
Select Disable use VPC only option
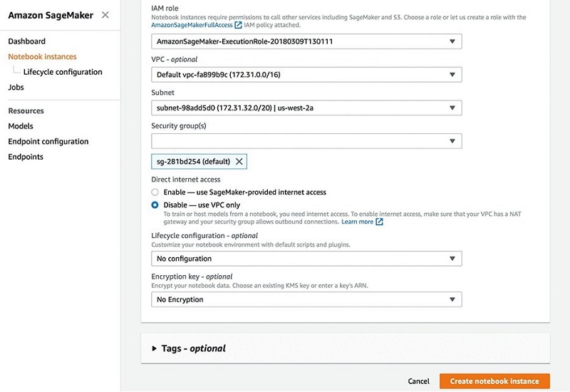point(155,205)
